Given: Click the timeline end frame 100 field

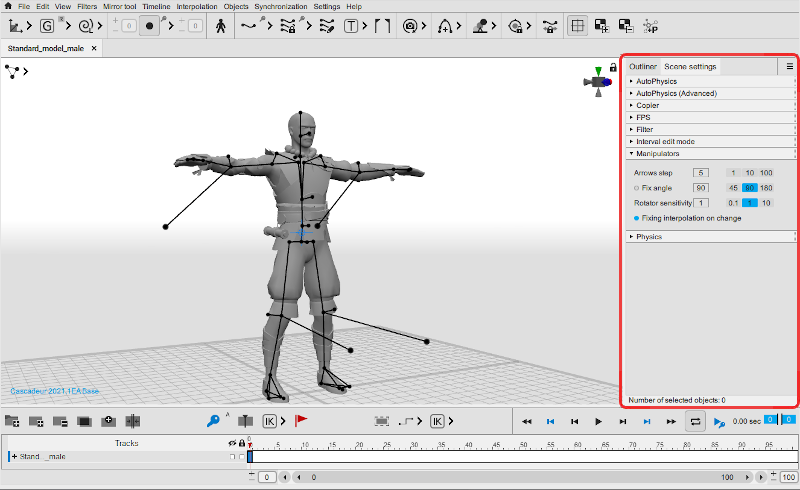Looking at the screenshot, I should pyautogui.click(x=789, y=477).
